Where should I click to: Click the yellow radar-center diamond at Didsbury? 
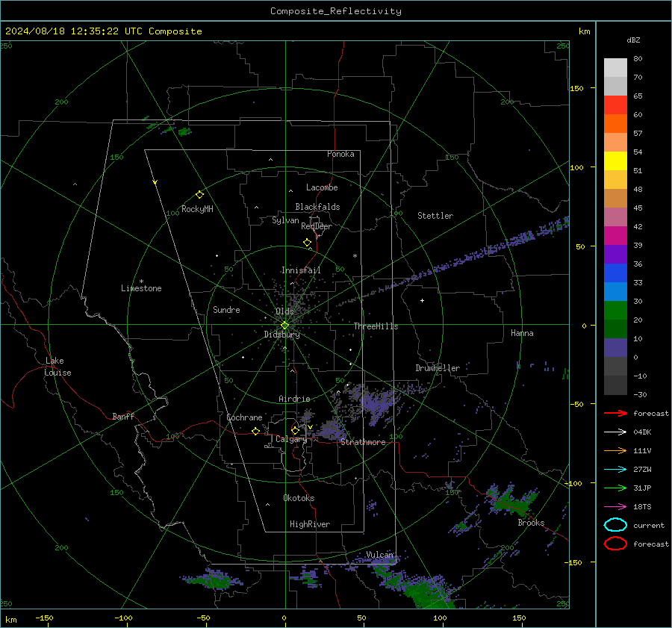click(x=284, y=326)
